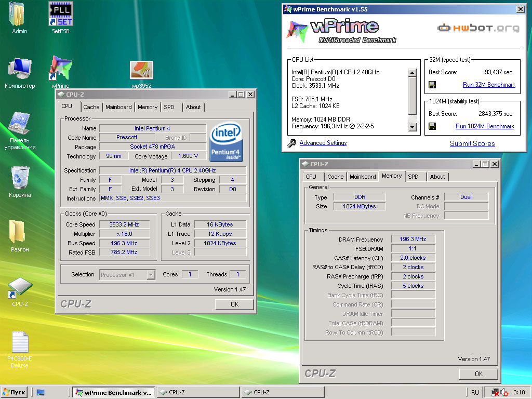Click the DRAM Frequency 196.3 MHz value

coord(413,239)
